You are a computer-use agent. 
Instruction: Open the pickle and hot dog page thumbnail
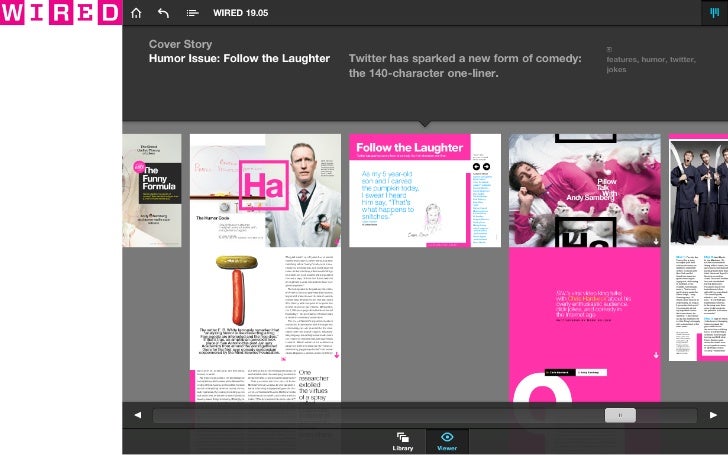pos(265,305)
